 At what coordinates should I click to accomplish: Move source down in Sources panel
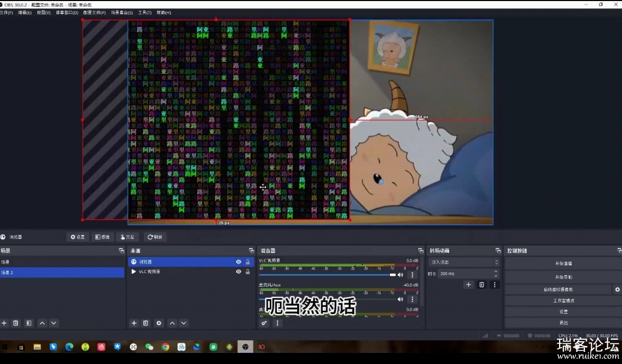point(184,323)
